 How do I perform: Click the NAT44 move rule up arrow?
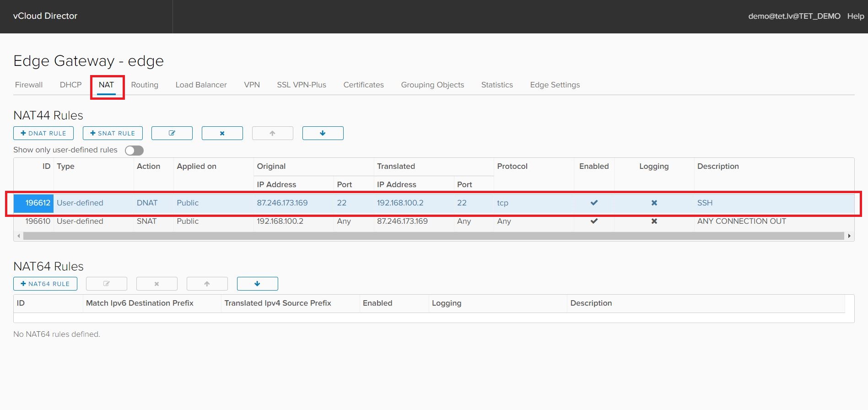[x=273, y=133]
